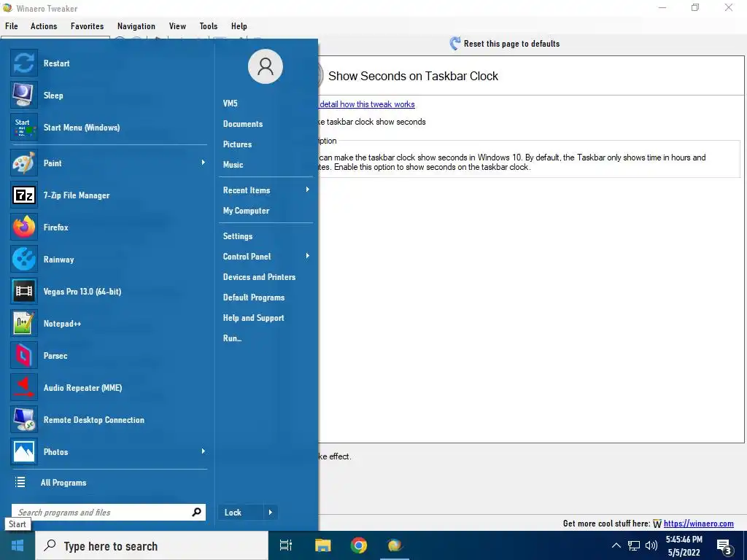Click Winaero Tweaker taskbar icon
Screen dimensions: 747x560
[x=395, y=545]
